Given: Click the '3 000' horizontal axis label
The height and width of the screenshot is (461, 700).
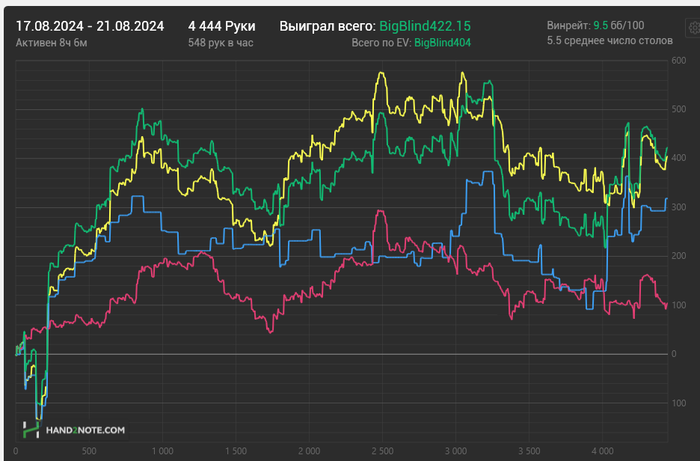Looking at the screenshot, I should point(456,451).
